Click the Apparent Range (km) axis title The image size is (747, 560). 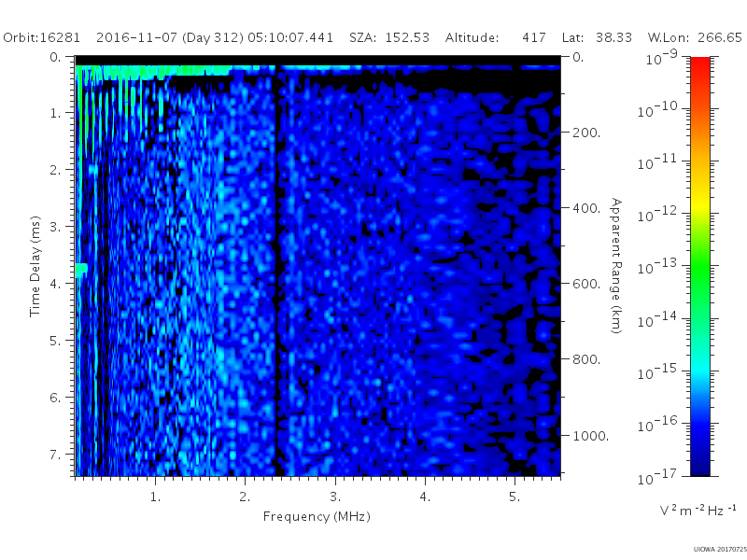616,266
